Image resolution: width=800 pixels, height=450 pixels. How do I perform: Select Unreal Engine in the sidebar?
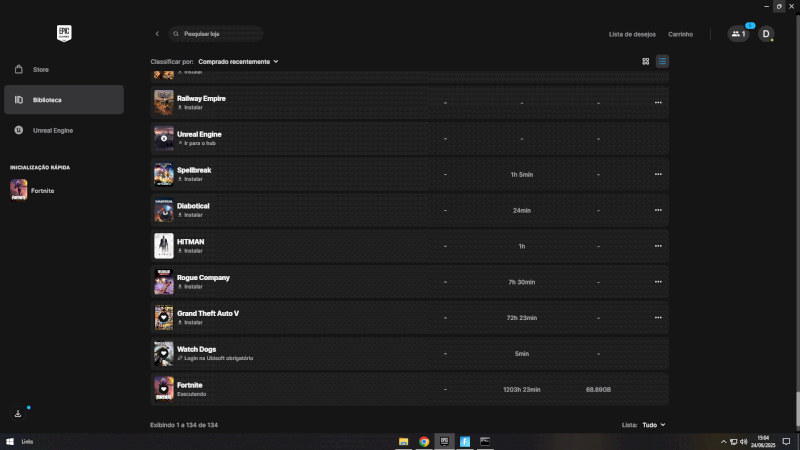51,130
